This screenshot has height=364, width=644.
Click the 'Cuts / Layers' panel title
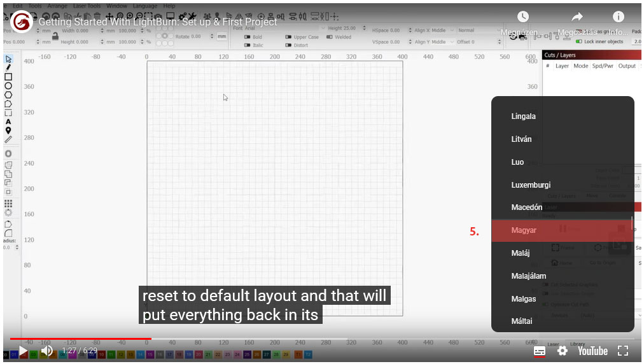click(x=560, y=55)
